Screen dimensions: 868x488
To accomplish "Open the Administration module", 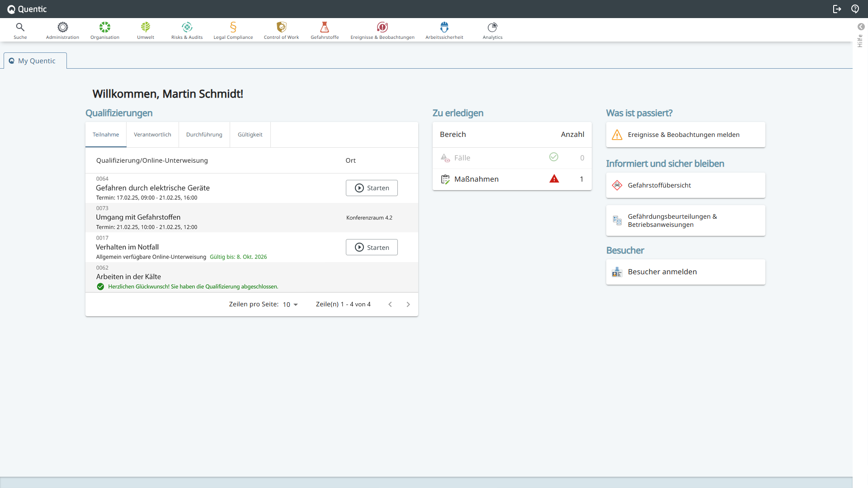I will point(62,30).
